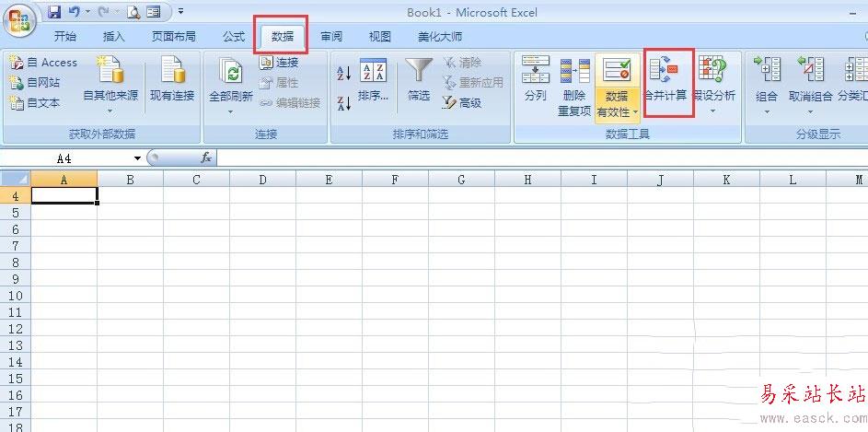Click inside the formula bar
The width and height of the screenshot is (868, 432).
(x=542, y=158)
